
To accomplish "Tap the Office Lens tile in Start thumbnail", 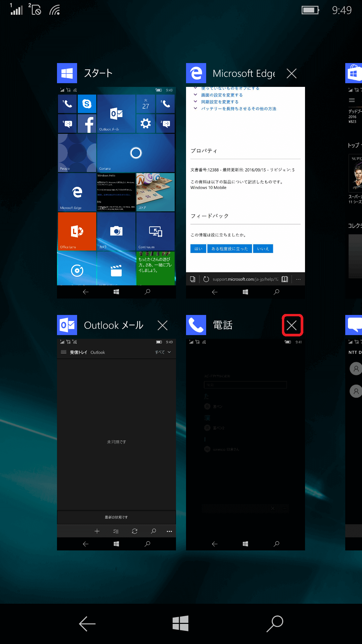I will (77, 231).
